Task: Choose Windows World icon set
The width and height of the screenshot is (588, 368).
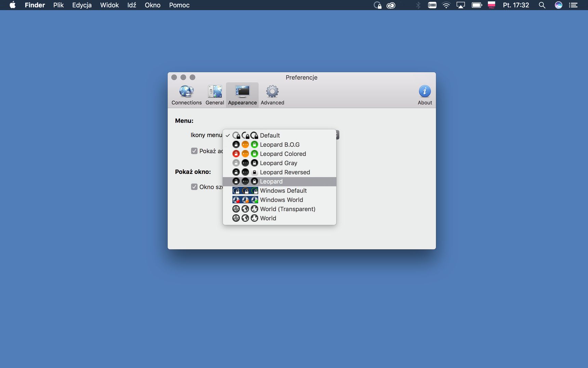Action: 279,200
